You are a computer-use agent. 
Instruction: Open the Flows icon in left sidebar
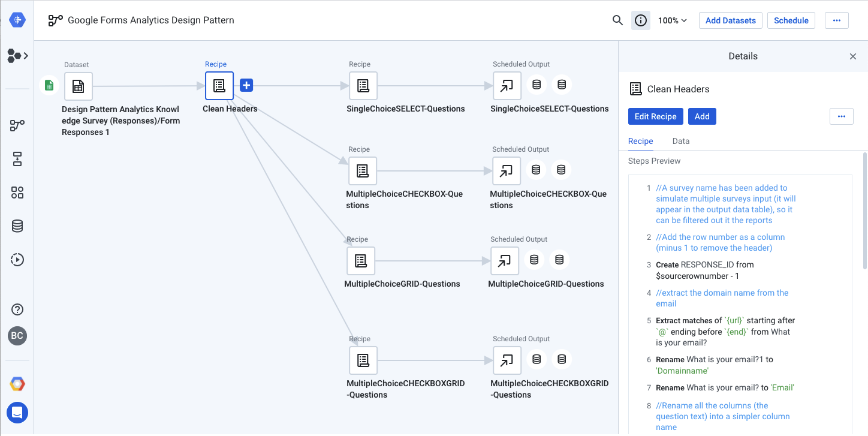tap(17, 125)
